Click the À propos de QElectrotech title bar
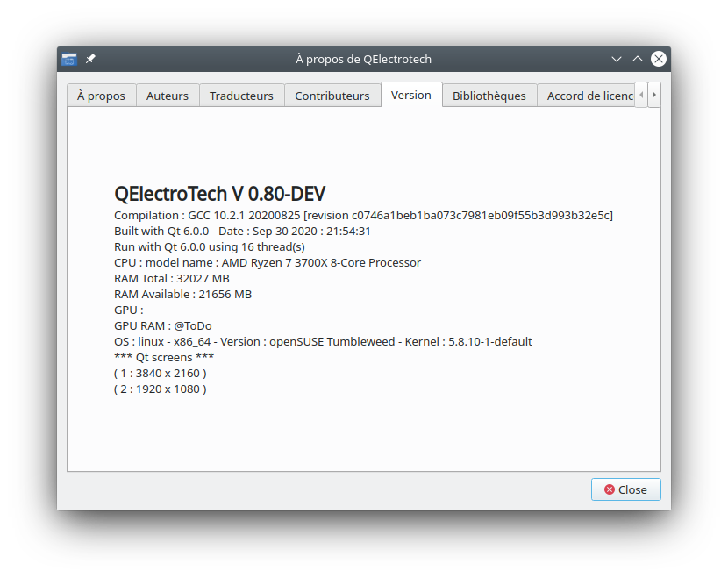728x578 pixels. (x=364, y=59)
